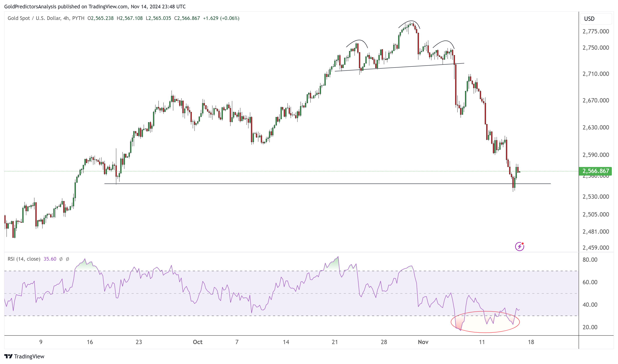Click the RSI value 35.60
Viewport: 618px width, 364px height.
pyautogui.click(x=50, y=259)
